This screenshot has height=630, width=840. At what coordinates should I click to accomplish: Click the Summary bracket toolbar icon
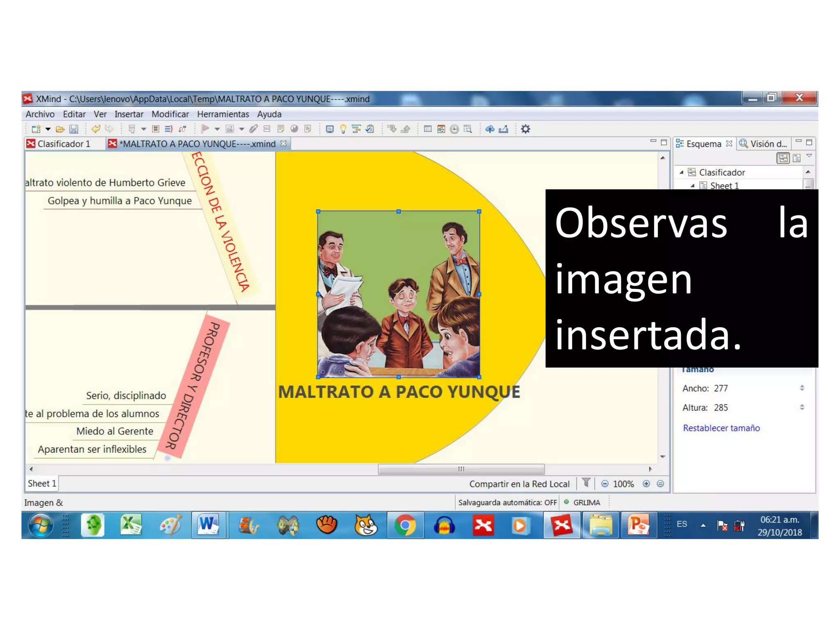169,129
